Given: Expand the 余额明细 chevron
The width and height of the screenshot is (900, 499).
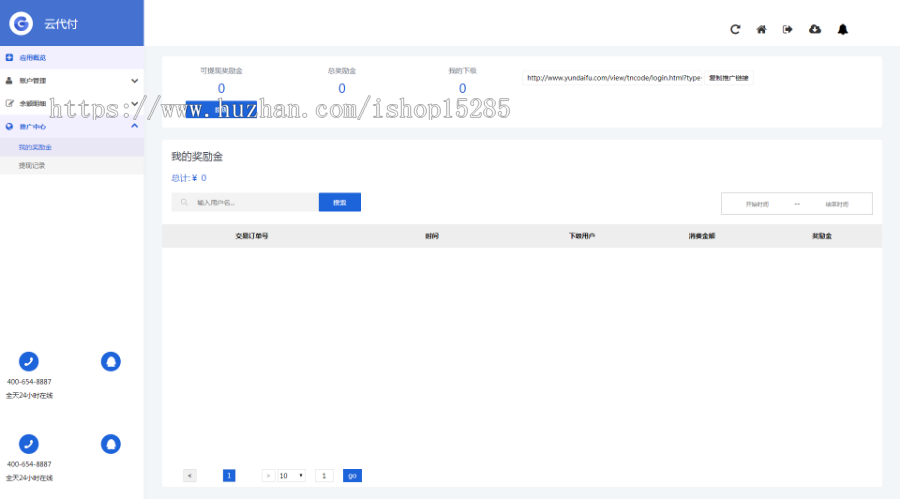Looking at the screenshot, I should 134,103.
